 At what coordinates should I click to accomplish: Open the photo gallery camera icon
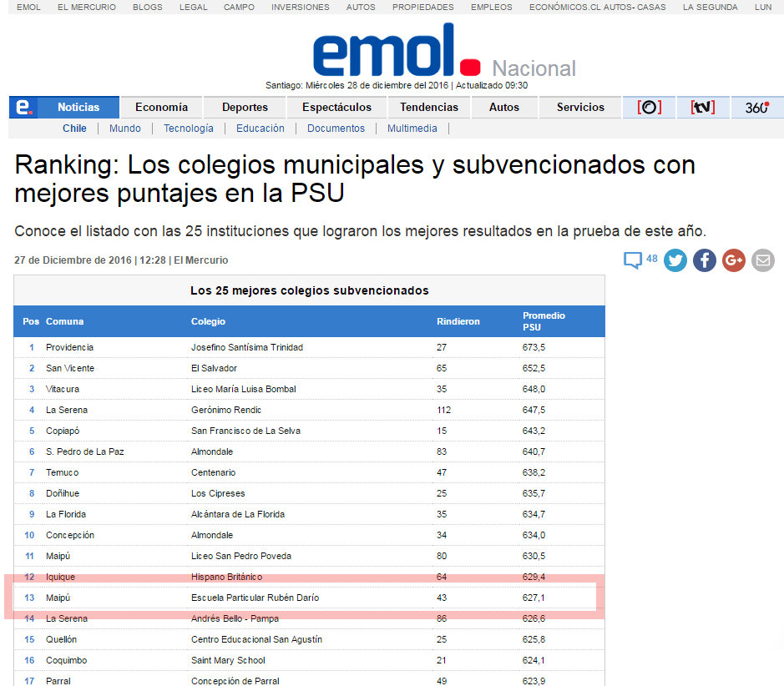650,108
